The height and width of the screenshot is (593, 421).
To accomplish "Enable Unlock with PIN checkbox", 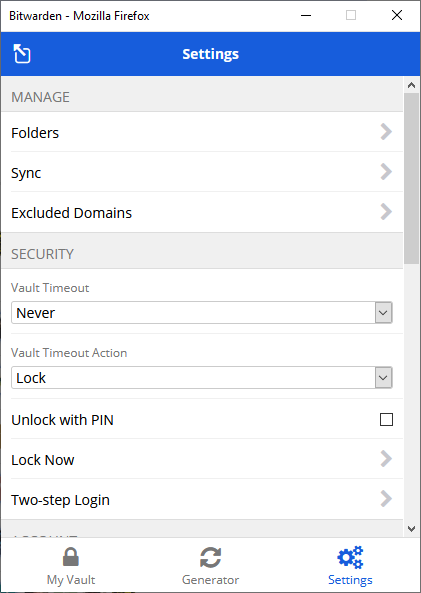I will (x=386, y=419).
